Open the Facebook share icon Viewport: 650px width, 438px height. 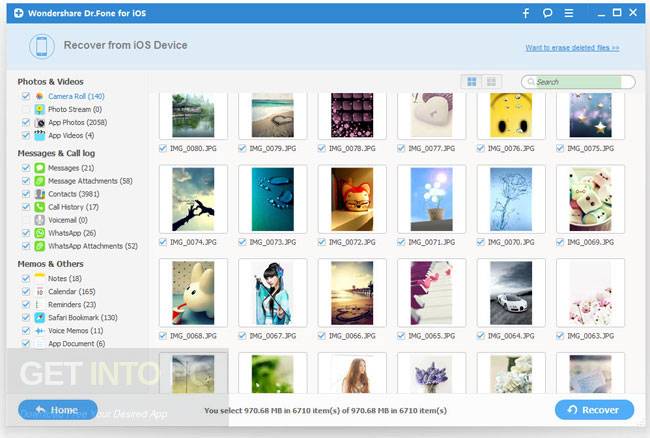pos(526,13)
